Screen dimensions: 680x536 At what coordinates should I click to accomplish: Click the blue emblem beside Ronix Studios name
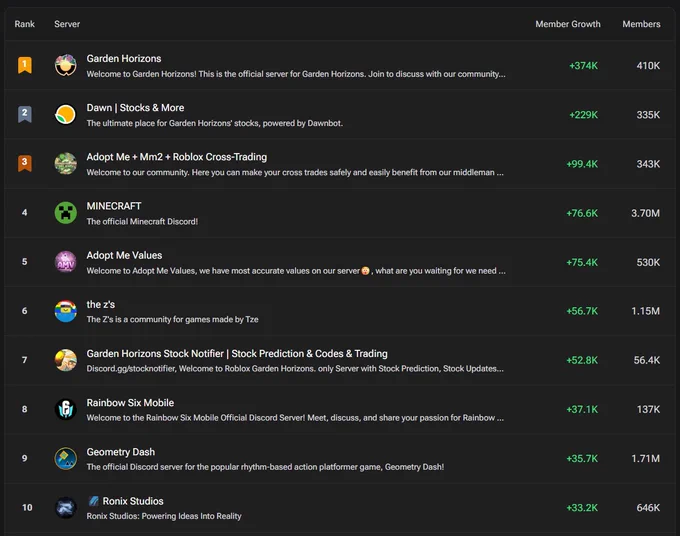93,501
